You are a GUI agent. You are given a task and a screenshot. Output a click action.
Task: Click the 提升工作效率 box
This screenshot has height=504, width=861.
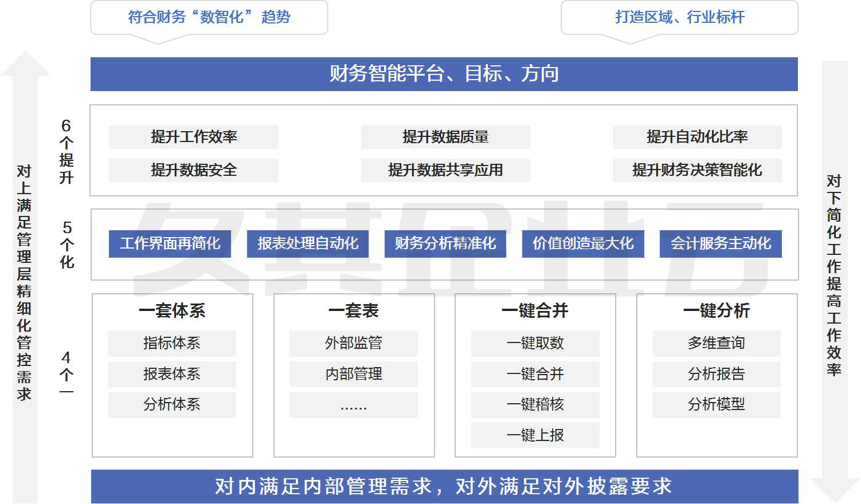tap(194, 137)
